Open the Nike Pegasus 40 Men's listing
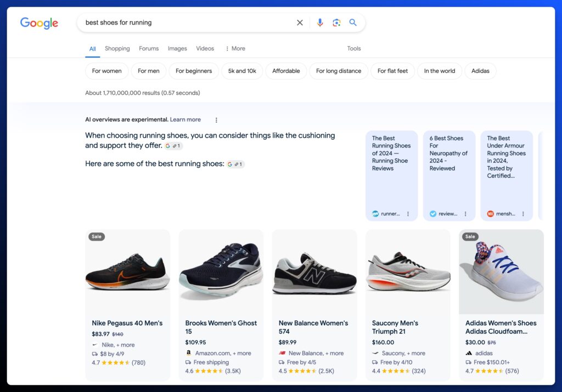 tap(127, 323)
